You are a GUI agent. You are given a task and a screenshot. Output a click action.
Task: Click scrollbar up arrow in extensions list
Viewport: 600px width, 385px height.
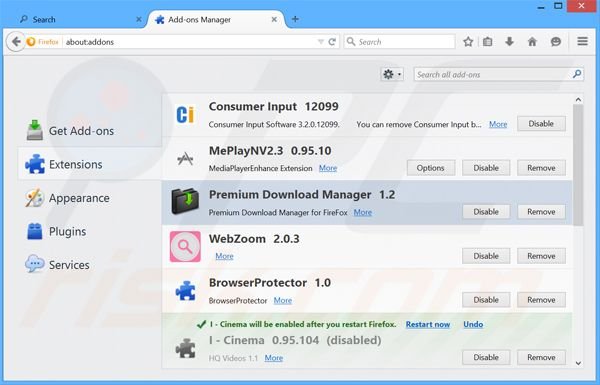[x=578, y=100]
